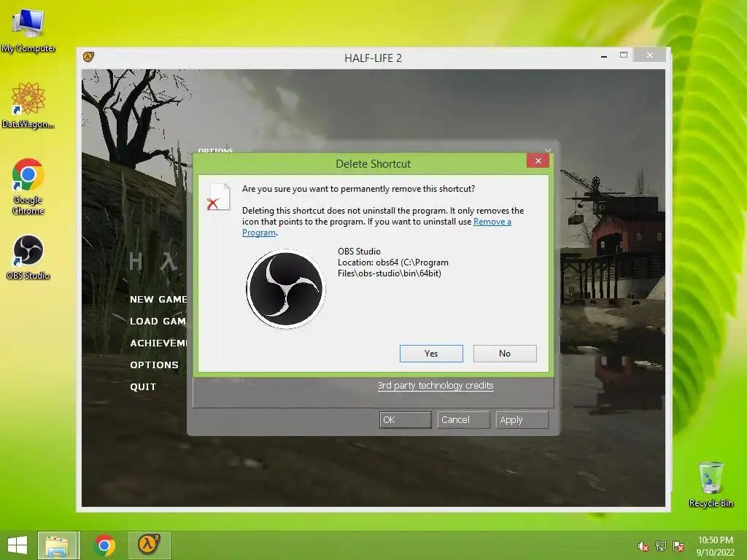Close the Delete Shortcut dialog

point(538,161)
